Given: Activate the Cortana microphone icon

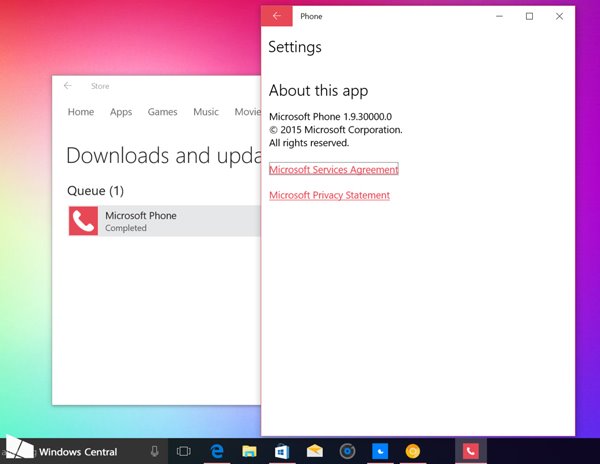Looking at the screenshot, I should (x=155, y=451).
